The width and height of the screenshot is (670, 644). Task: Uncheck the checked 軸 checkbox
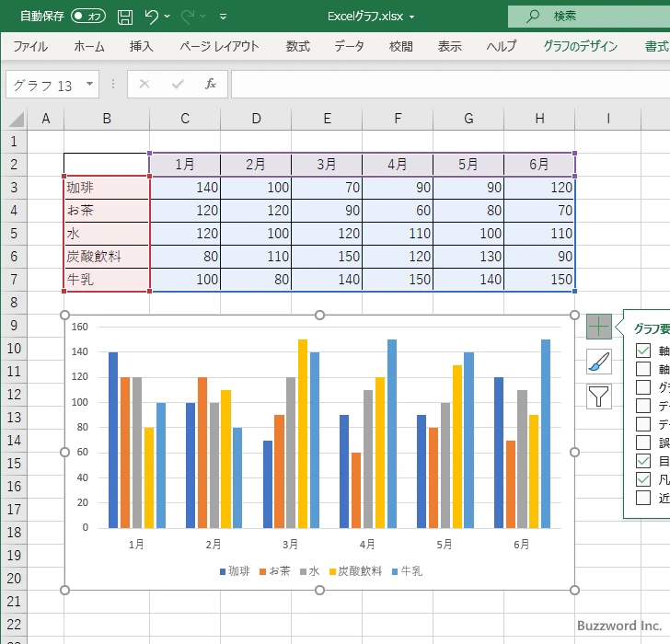(x=643, y=351)
